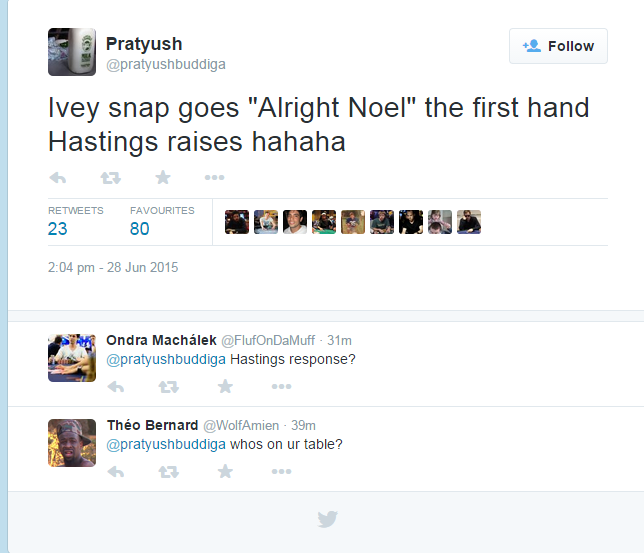Reply to Théo Bernard's tweet
The image size is (644, 553).
116,471
